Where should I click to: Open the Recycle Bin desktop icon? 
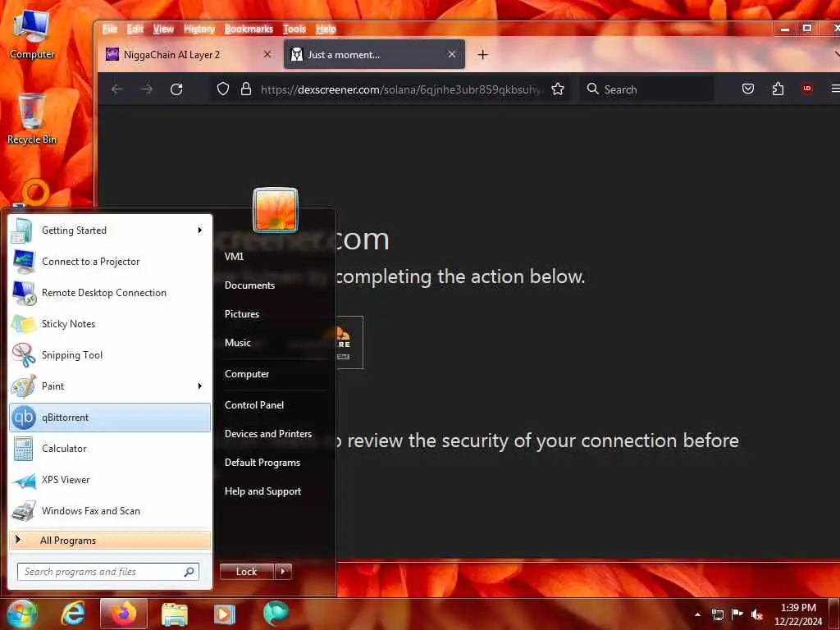pos(32,119)
